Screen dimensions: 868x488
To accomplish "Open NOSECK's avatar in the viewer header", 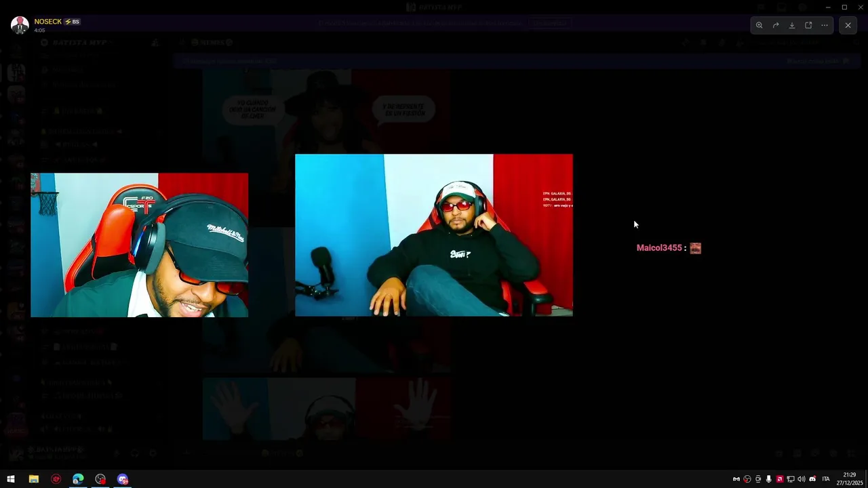I will (20, 25).
